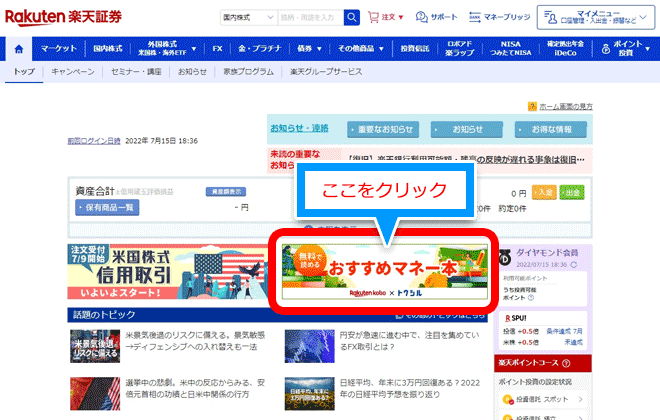Screen dimensions: 660x420
Task: Click the green 出金 button
Action: [x=572, y=192]
